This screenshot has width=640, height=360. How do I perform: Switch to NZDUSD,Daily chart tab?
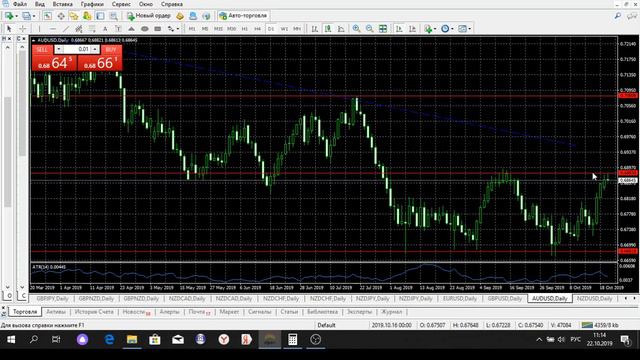pyautogui.click(x=594, y=298)
